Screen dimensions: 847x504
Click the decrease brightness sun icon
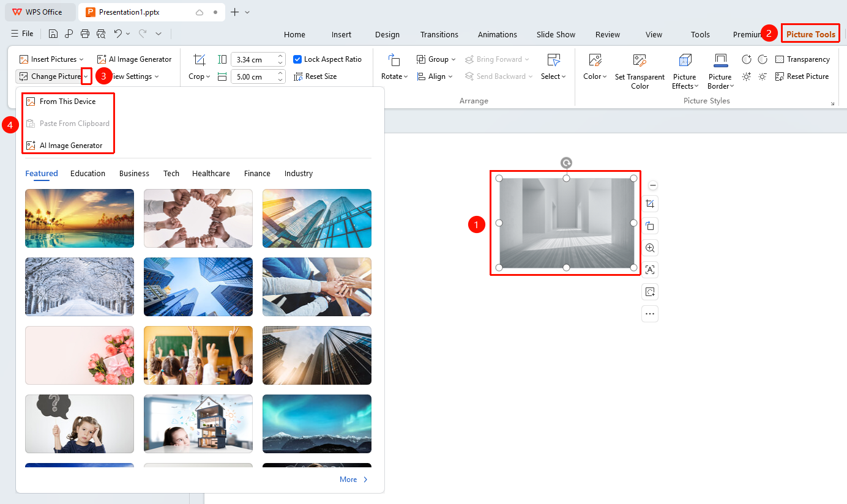(x=763, y=76)
